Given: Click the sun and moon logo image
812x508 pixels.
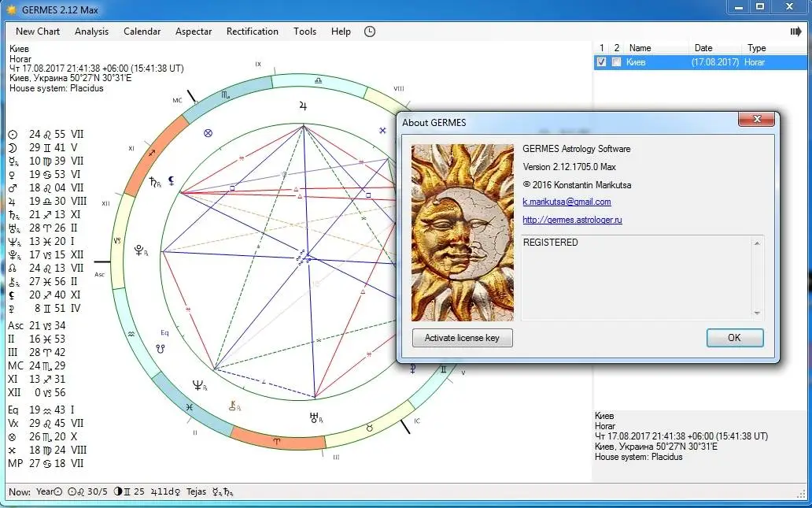Looking at the screenshot, I should coord(463,232).
